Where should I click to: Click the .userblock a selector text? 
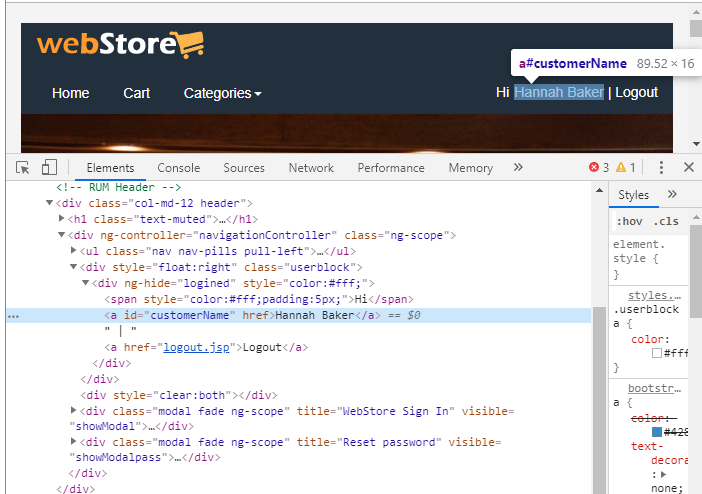click(x=646, y=316)
